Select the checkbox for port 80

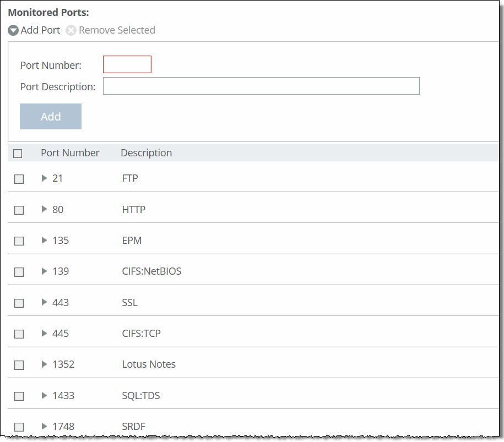(x=19, y=210)
